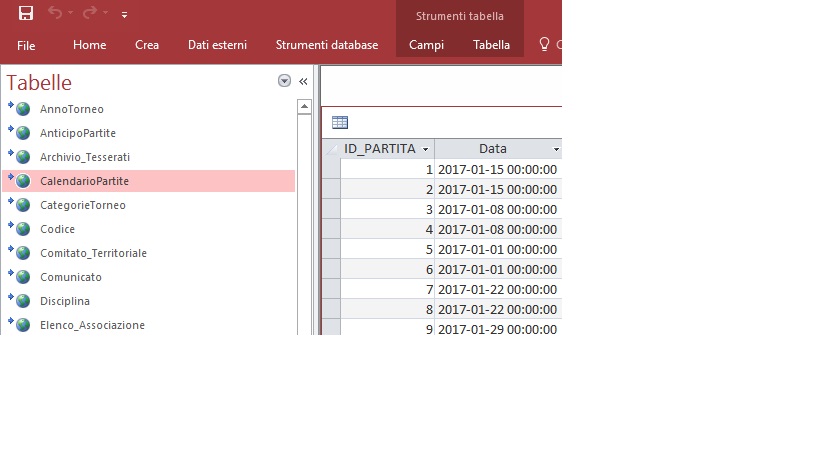
Task: Open the ID_PARTITA column filter dropdown
Action: click(426, 149)
